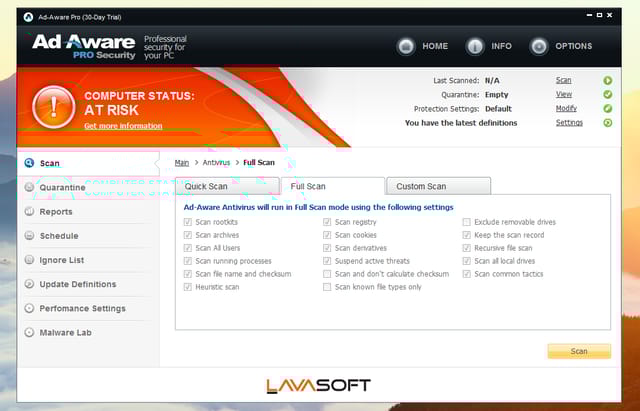Click the Modify link for Protection Settings

coord(566,108)
